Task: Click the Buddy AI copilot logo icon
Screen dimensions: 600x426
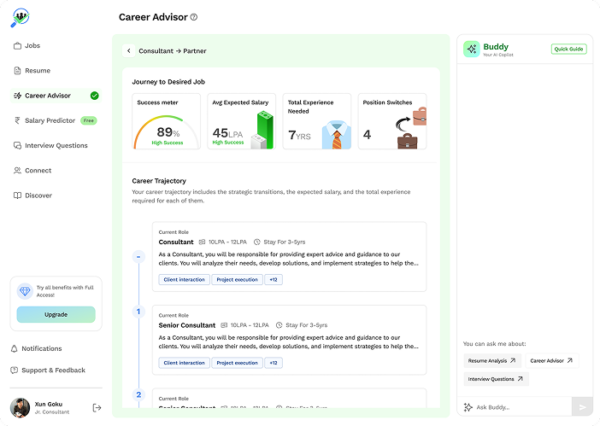Action: coord(471,49)
